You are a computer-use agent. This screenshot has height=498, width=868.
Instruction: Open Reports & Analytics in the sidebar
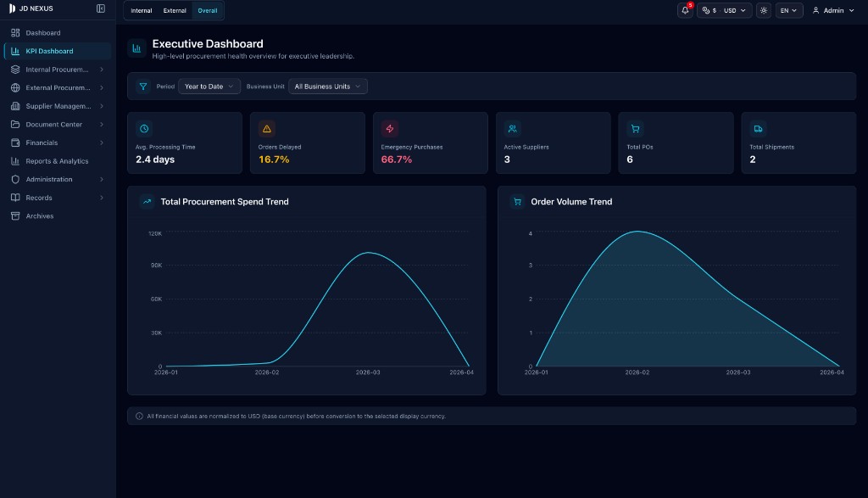tap(57, 161)
